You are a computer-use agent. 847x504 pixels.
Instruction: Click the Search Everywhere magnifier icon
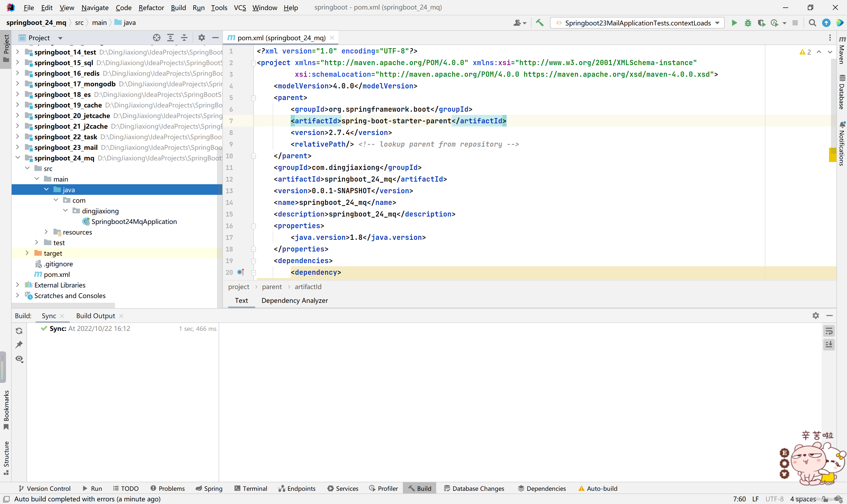tap(812, 23)
